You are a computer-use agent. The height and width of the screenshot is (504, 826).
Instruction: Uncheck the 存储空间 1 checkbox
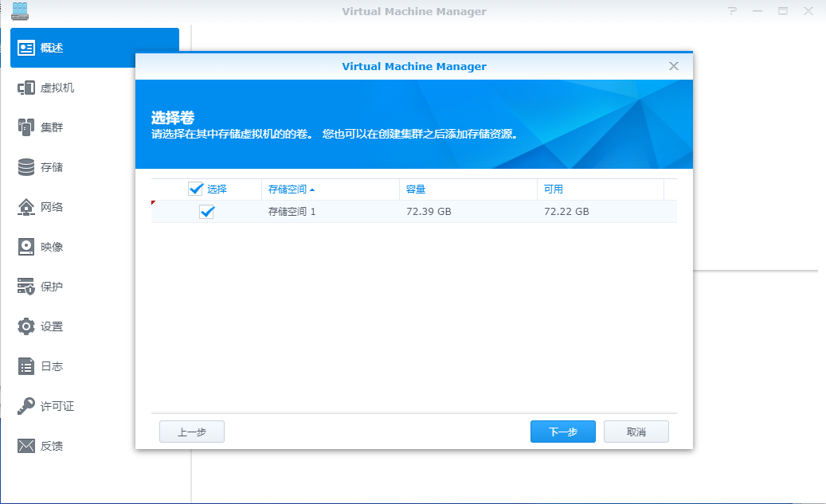206,212
